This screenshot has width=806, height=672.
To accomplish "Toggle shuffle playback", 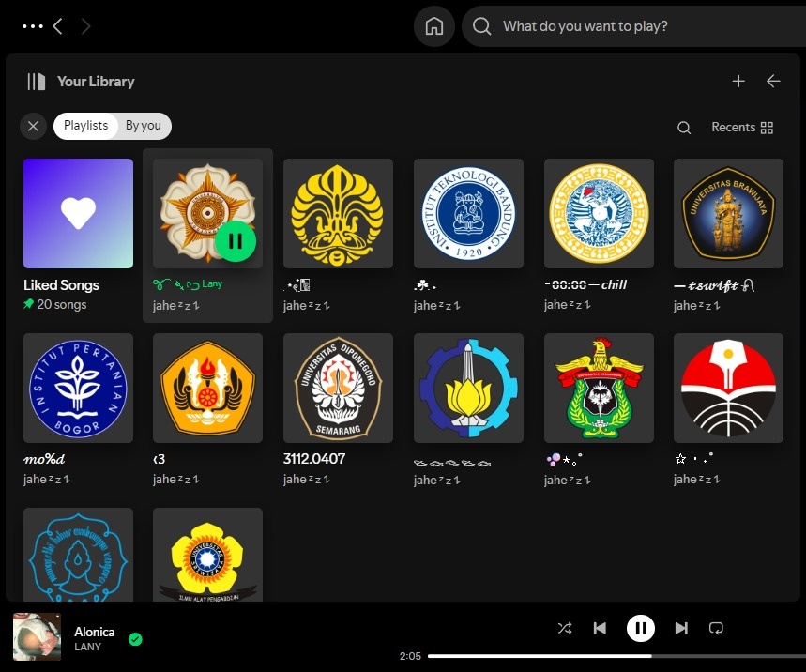I will [565, 628].
